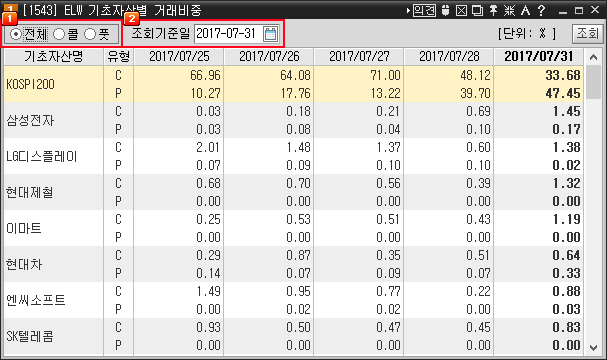Open the calendar date picker icon
Viewport: 607px width, 360px height.
click(270, 34)
